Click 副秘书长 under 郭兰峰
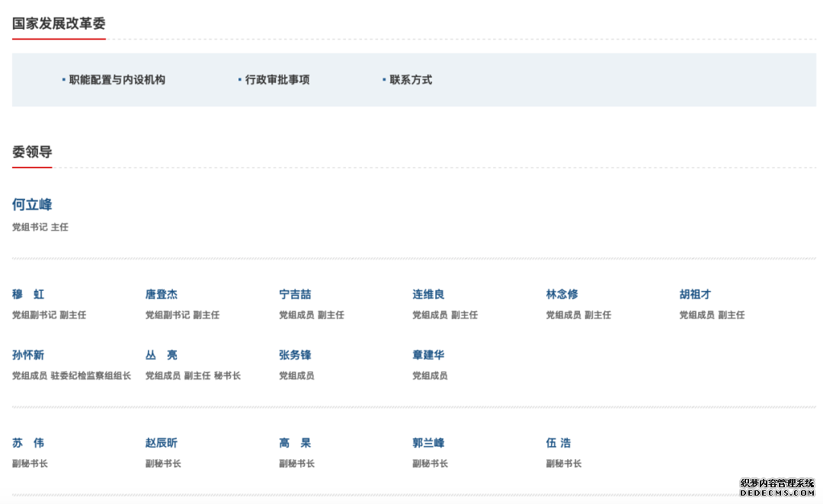This screenshot has width=823, height=504. pyautogui.click(x=430, y=464)
